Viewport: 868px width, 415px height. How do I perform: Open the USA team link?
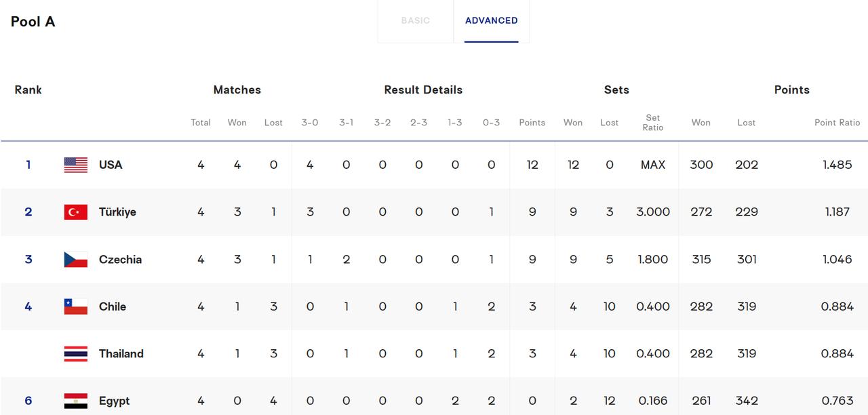tap(111, 165)
